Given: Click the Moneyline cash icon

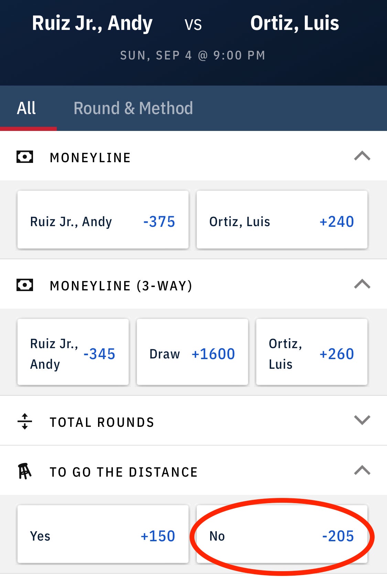Looking at the screenshot, I should pos(25,157).
